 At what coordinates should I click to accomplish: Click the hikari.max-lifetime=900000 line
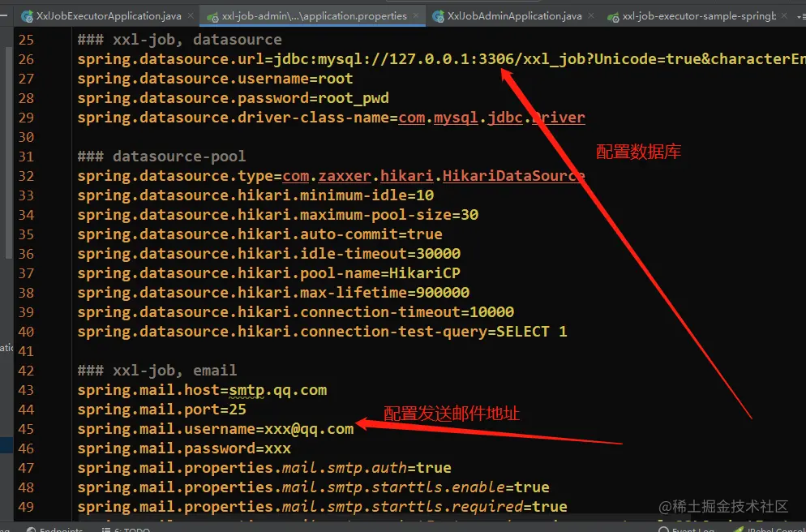(x=273, y=293)
